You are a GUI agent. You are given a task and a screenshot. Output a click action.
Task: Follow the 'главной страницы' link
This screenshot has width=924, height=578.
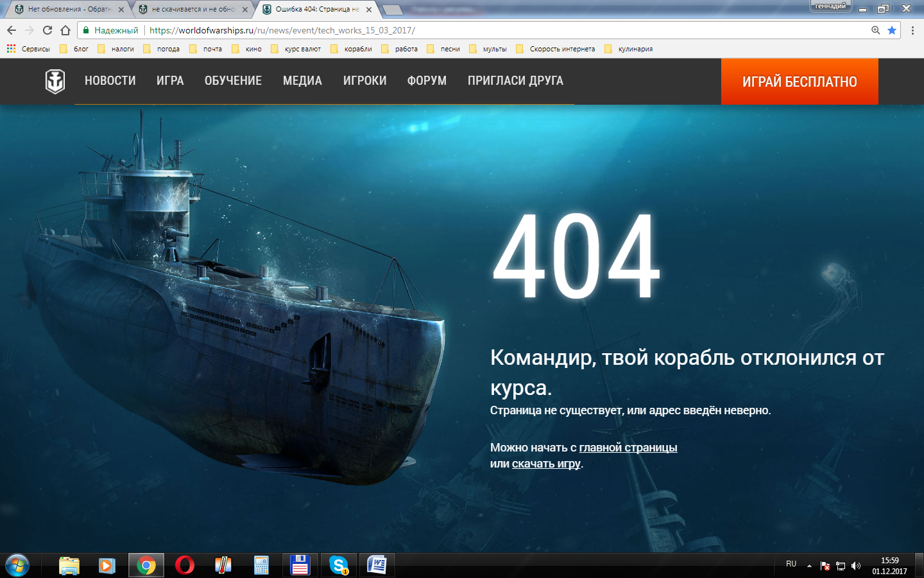pos(628,448)
